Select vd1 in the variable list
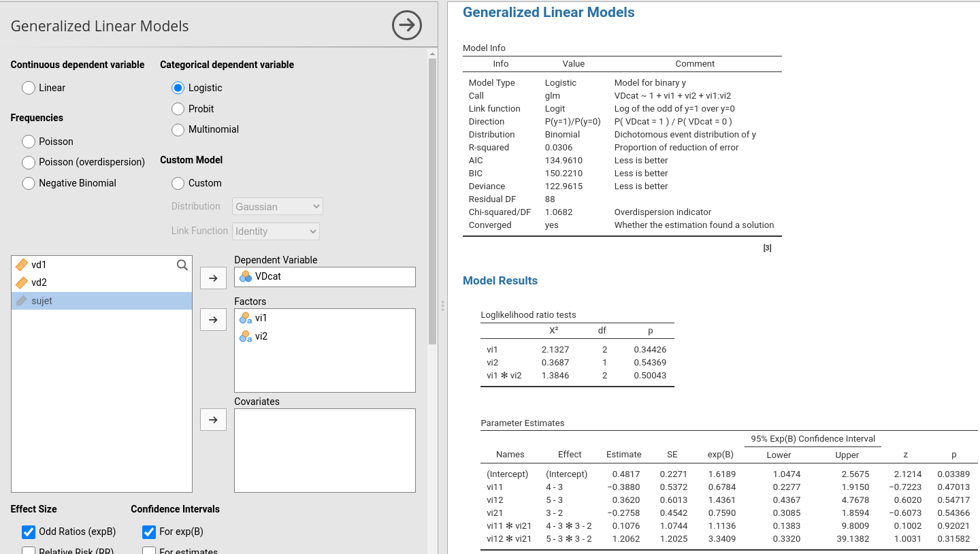The width and height of the screenshot is (980, 554). tap(101, 265)
